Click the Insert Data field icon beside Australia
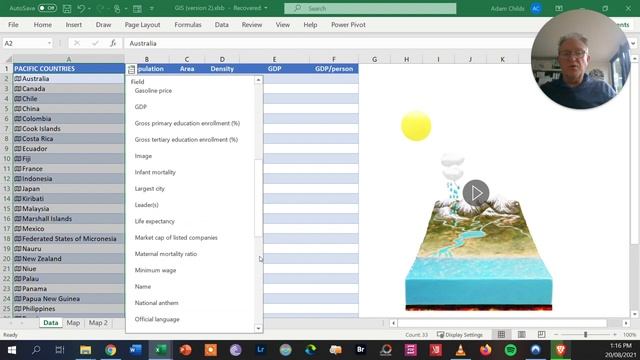This screenshot has width=640, height=360. (131, 69)
